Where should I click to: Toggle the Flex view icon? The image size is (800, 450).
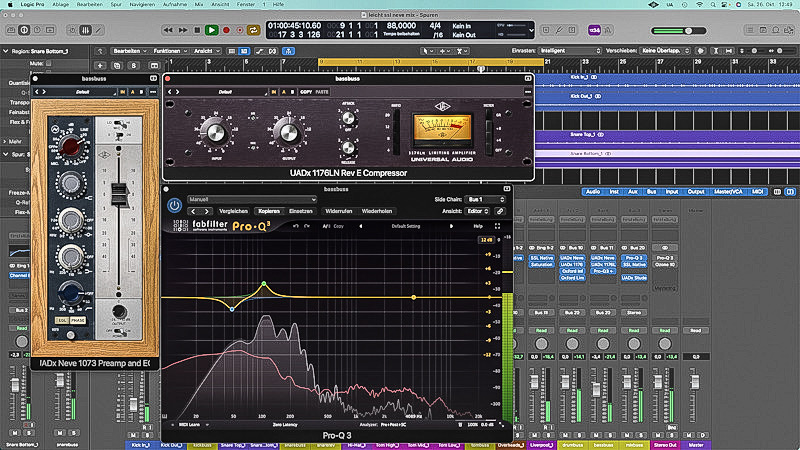[272, 51]
